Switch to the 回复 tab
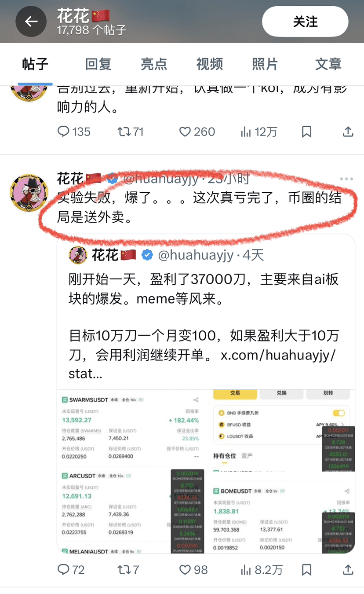The image size is (364, 594). pos(98,64)
